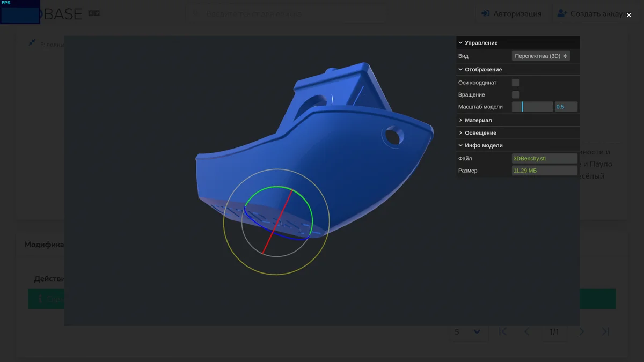Image resolution: width=644 pixels, height=362 pixels.
Task: Click the Авторизация login icon
Action: tap(486, 13)
